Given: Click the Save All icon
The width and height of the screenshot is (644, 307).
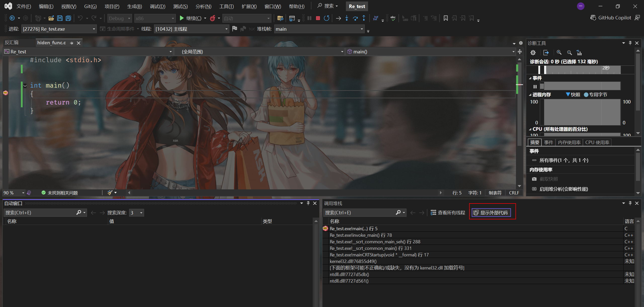Looking at the screenshot, I should pos(68,18).
